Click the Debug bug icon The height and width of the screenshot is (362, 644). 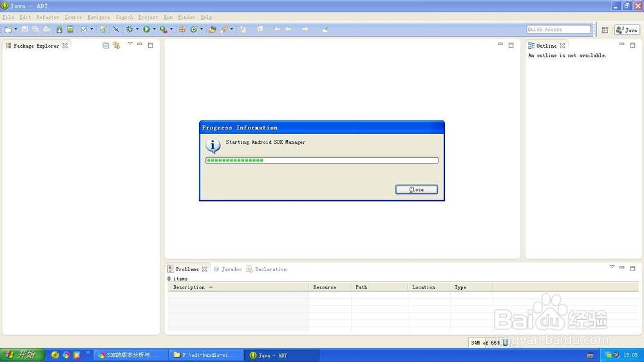click(130, 29)
